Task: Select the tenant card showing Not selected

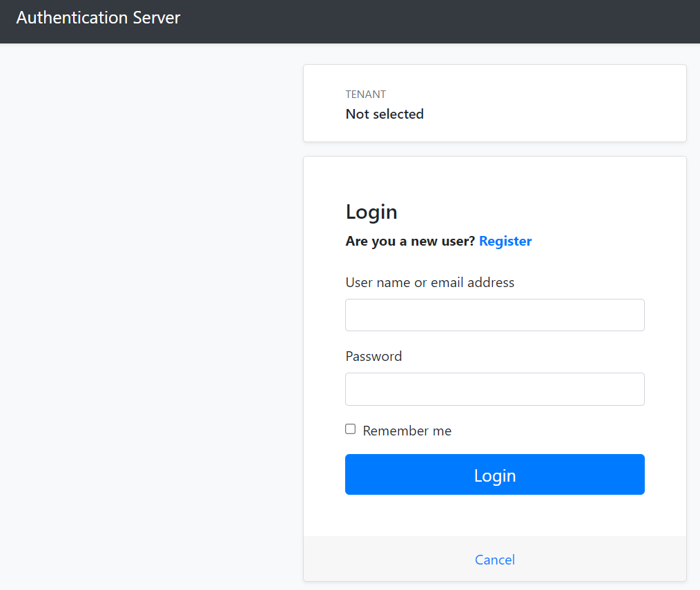Action: (x=494, y=104)
